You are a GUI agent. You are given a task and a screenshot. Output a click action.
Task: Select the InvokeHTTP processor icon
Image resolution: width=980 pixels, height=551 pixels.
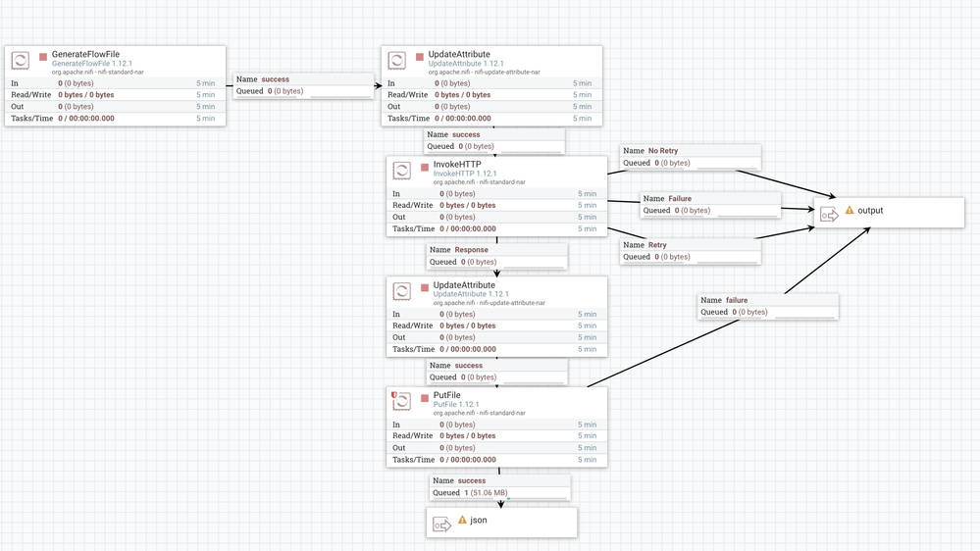[x=401, y=172]
